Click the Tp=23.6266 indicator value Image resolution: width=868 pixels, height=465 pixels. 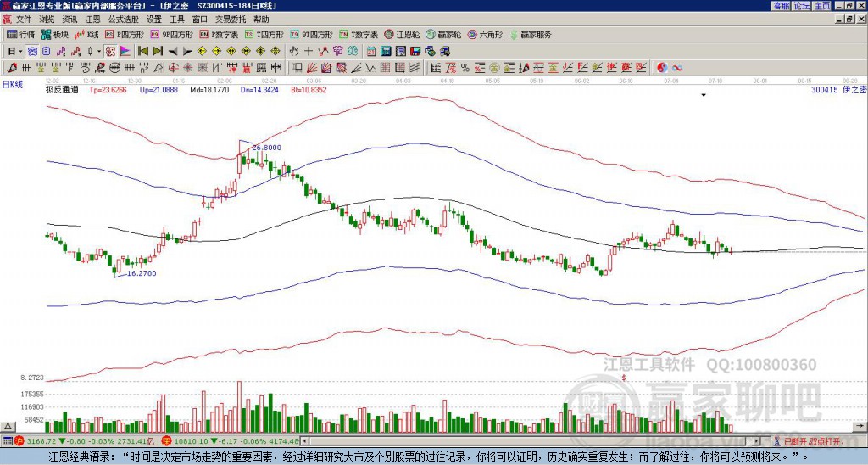(108, 89)
